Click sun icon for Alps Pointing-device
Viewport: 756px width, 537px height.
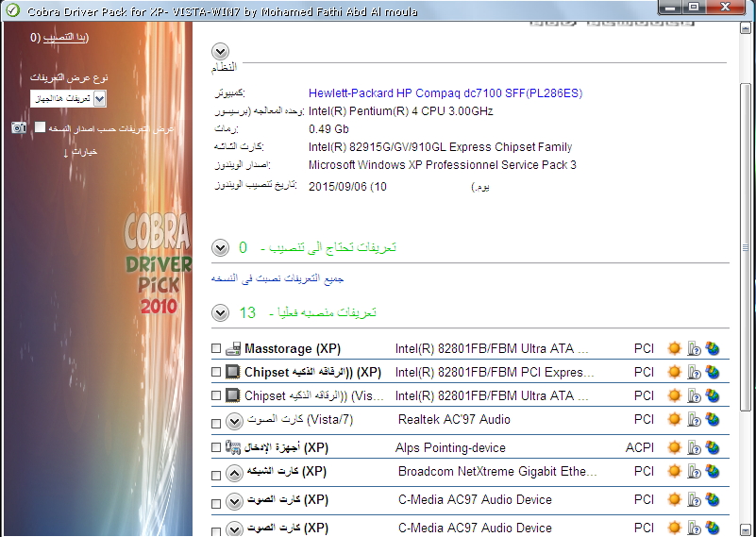pos(675,447)
